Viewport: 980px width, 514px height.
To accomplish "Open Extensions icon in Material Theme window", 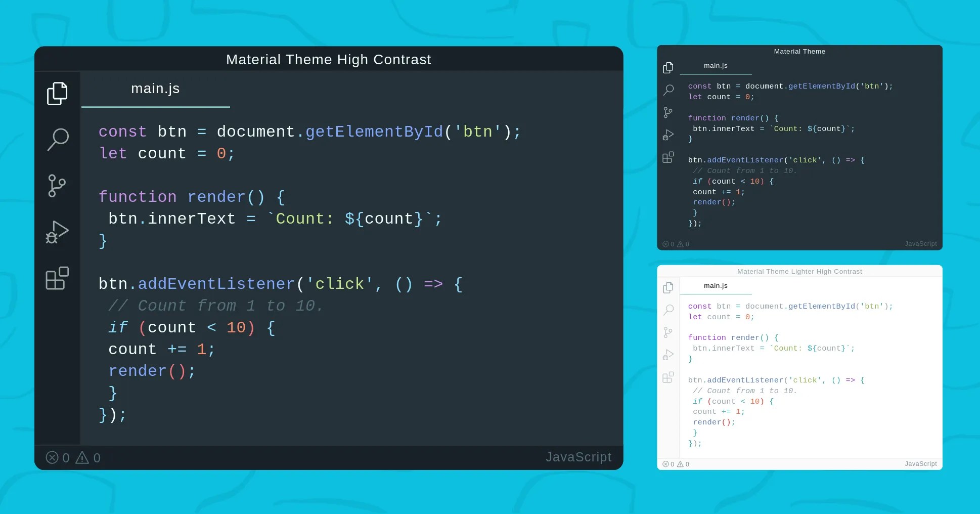I will (x=668, y=157).
